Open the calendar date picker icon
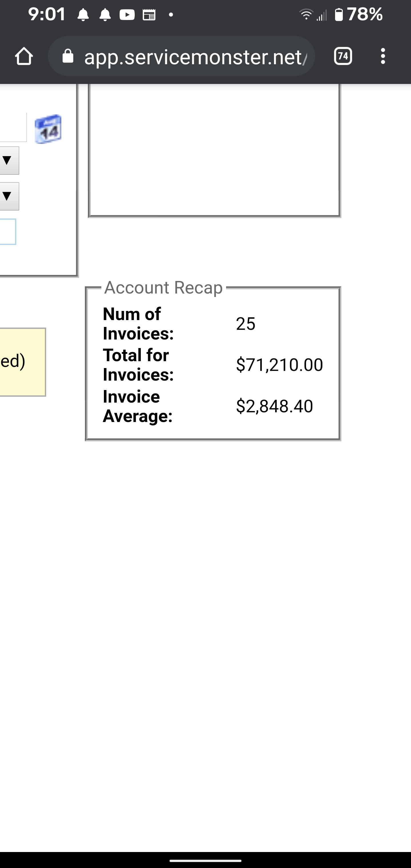Image resolution: width=411 pixels, height=868 pixels. pos(48,129)
